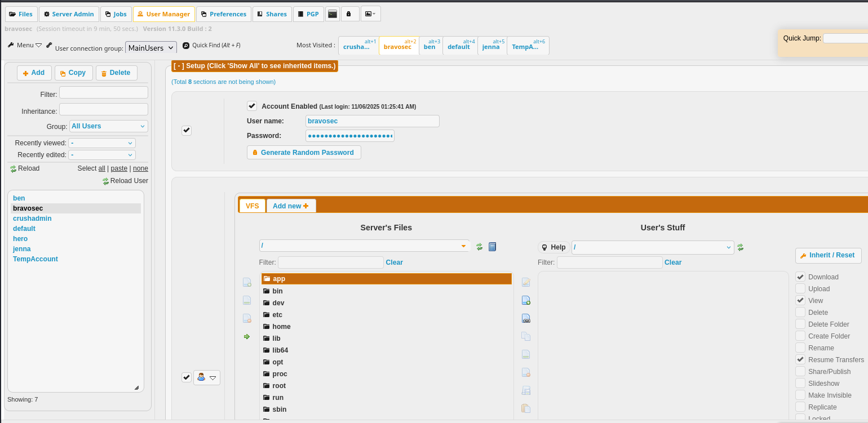This screenshot has width=868, height=423.
Task: Open the Add new VFS tab
Action: [x=290, y=206]
